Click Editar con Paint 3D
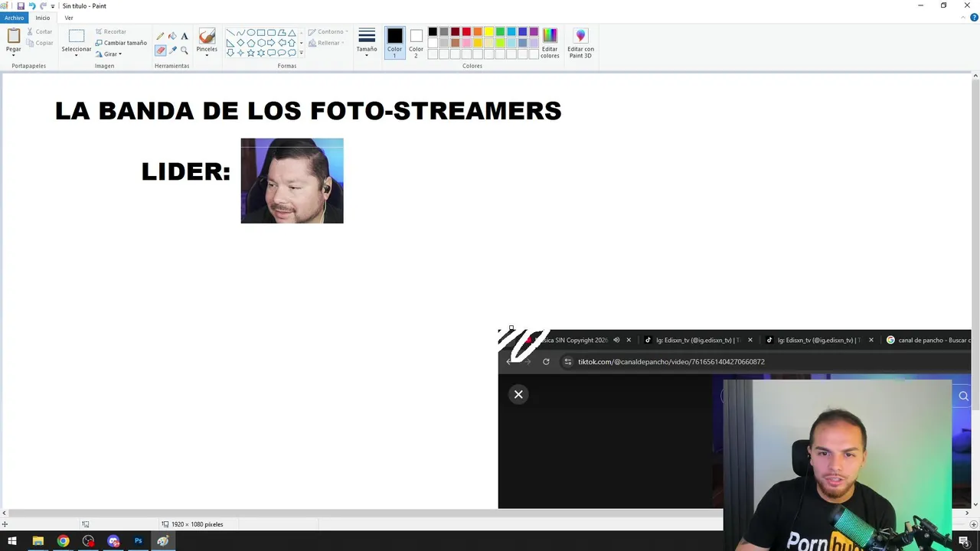The image size is (980, 551). [x=580, y=42]
